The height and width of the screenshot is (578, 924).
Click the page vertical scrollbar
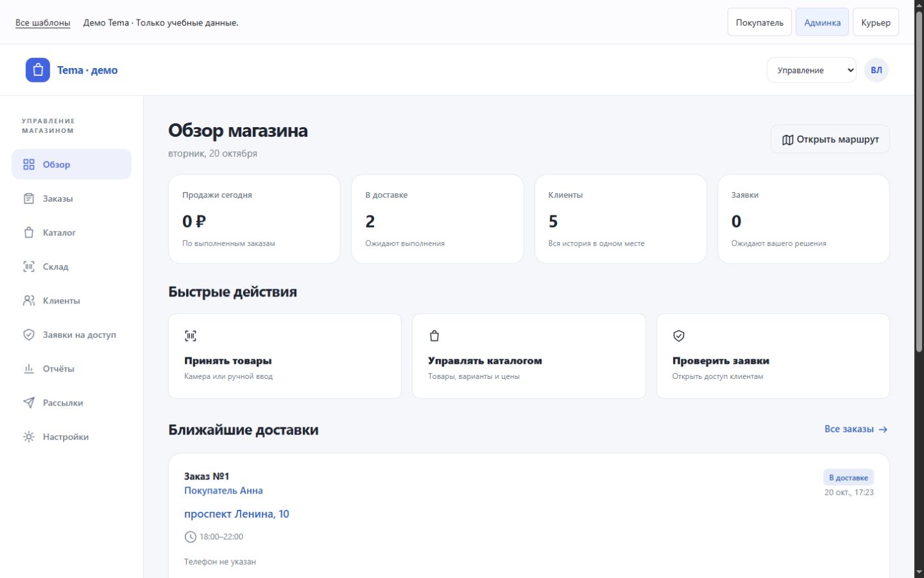tap(918, 182)
